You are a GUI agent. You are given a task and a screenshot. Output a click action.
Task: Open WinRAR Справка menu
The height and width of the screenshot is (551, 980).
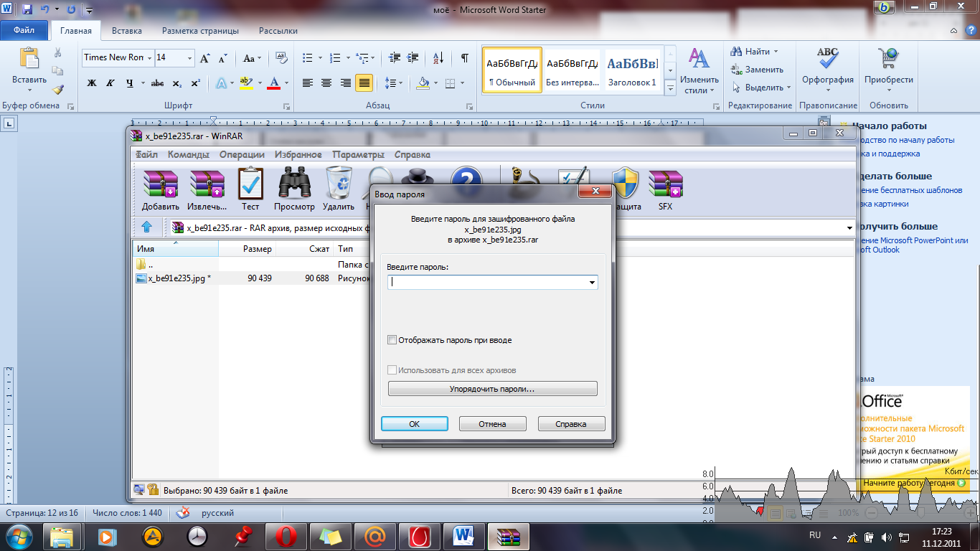click(413, 154)
